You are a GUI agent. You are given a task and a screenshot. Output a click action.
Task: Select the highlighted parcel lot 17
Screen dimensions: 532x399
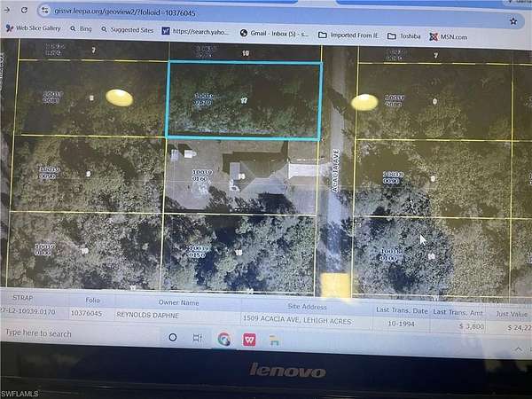click(244, 100)
